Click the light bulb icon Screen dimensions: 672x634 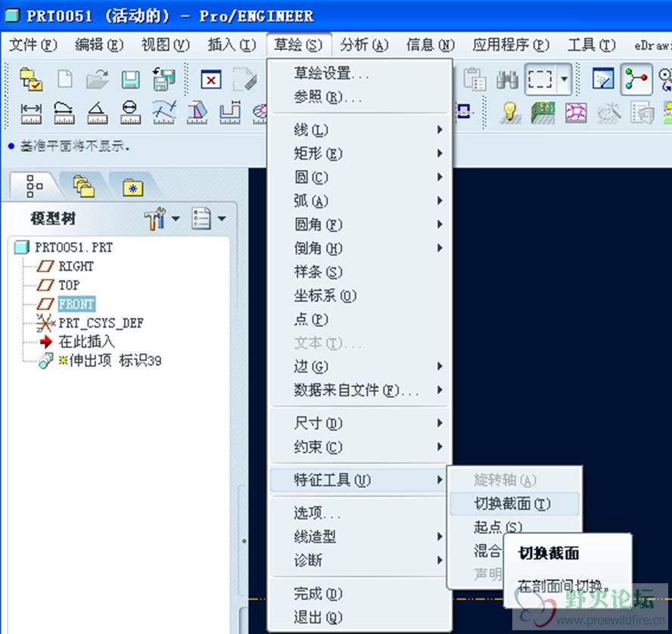coord(510,113)
